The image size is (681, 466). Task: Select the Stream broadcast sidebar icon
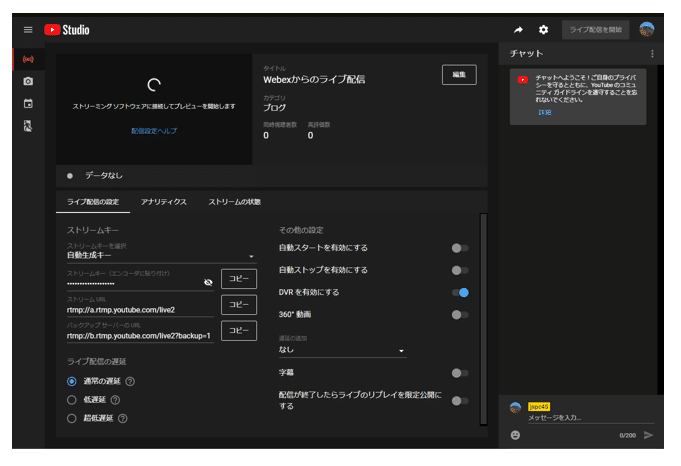(28, 59)
